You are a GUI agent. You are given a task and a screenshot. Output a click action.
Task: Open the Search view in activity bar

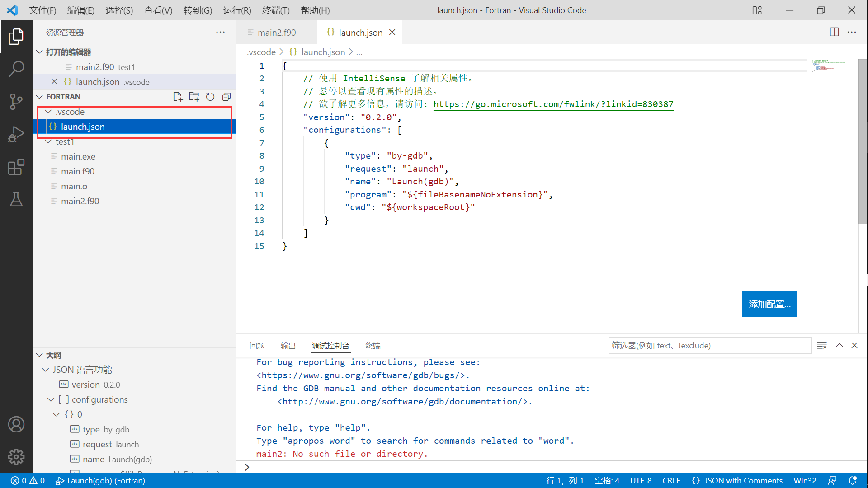16,69
